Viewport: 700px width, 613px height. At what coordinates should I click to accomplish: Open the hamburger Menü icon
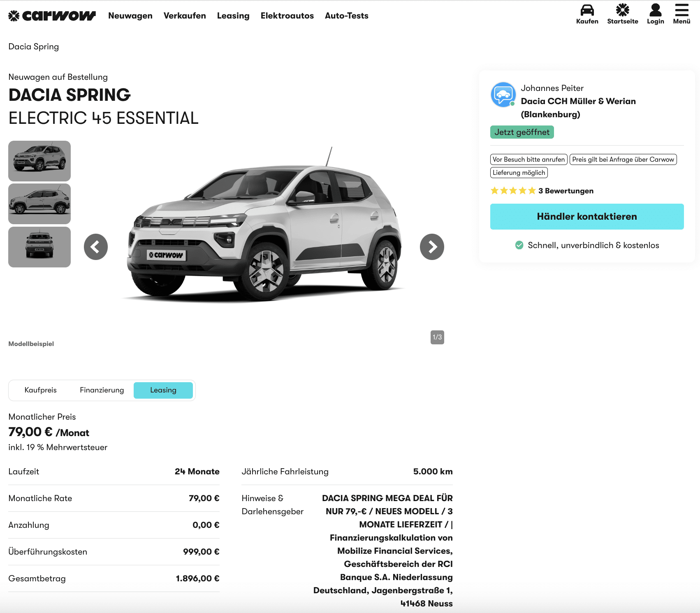pos(681,10)
